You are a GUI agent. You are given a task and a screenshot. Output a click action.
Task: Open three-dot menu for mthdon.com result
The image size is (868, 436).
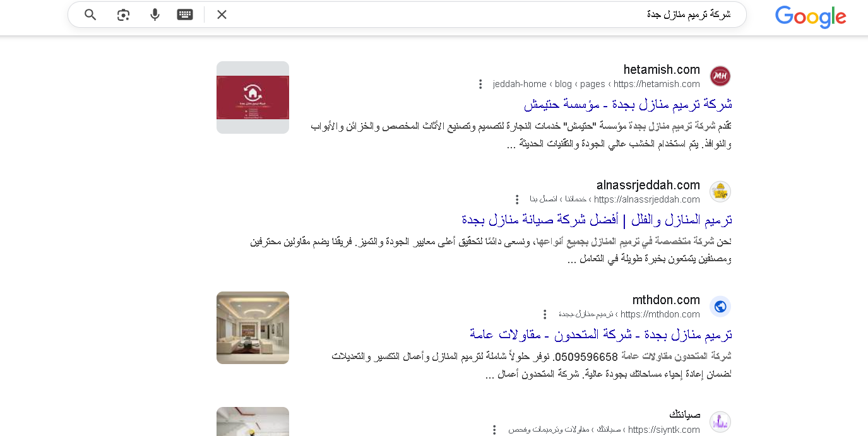[x=545, y=314]
